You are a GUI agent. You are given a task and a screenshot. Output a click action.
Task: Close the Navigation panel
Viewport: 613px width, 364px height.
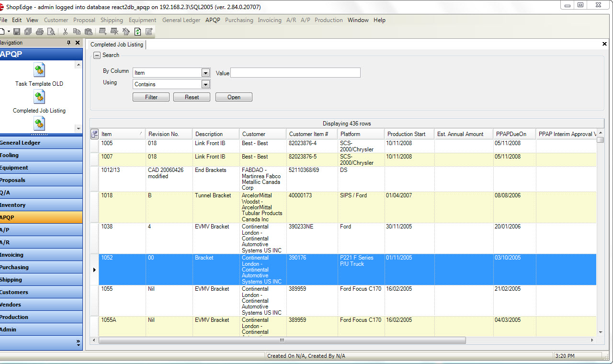[78, 43]
